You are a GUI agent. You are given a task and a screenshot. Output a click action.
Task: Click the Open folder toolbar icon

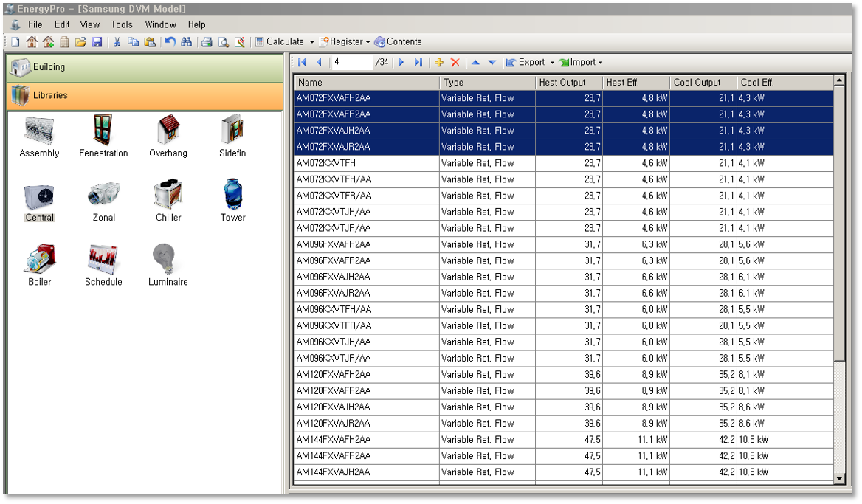(x=81, y=42)
